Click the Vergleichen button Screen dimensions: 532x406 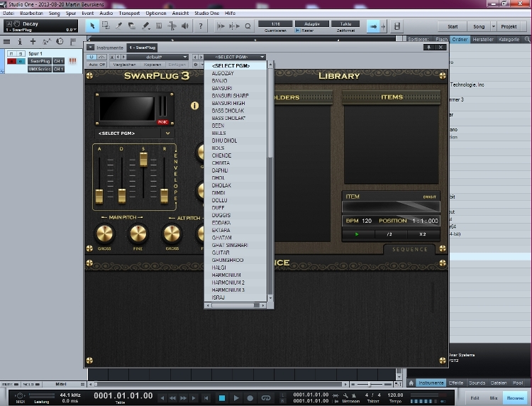(x=124, y=64)
